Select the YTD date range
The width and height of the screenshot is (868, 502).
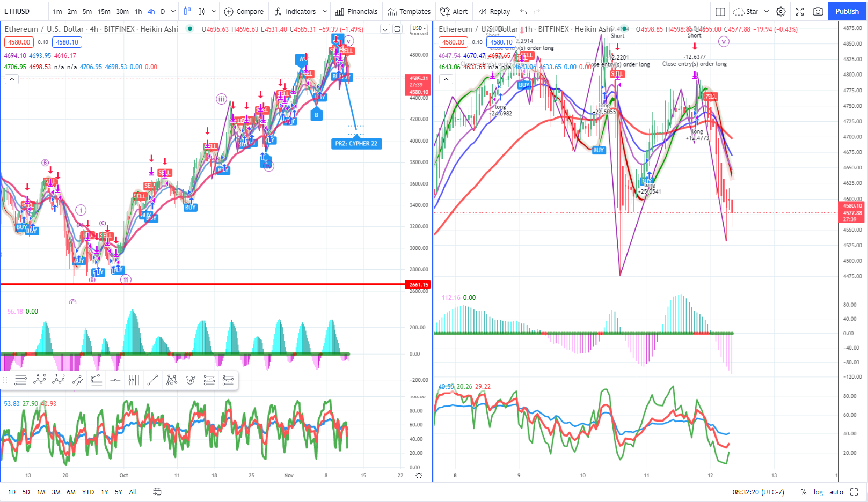click(x=88, y=492)
